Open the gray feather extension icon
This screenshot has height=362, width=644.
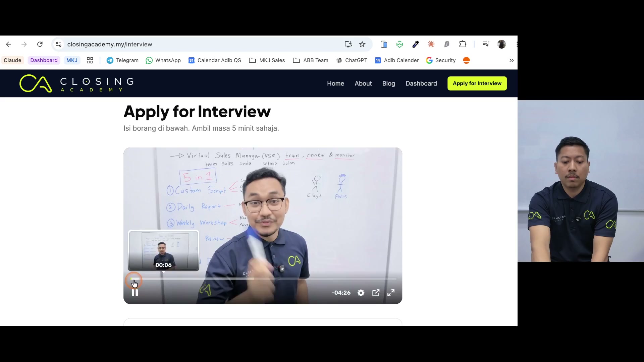pyautogui.click(x=447, y=44)
